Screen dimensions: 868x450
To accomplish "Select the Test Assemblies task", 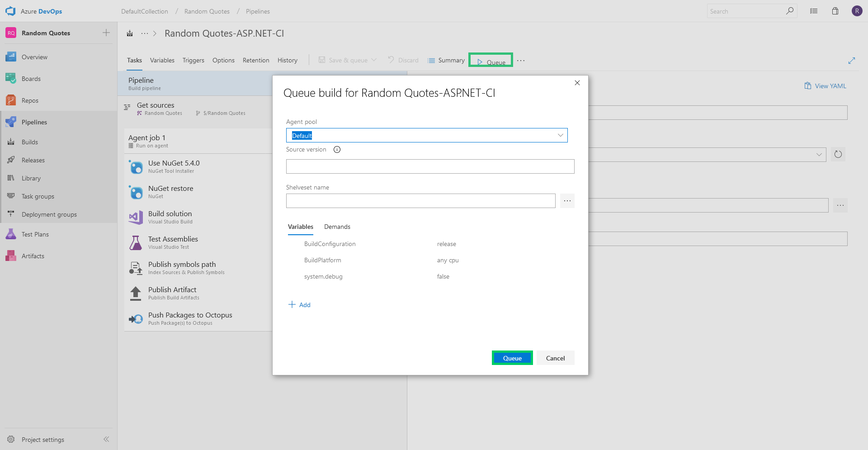I will click(198, 242).
